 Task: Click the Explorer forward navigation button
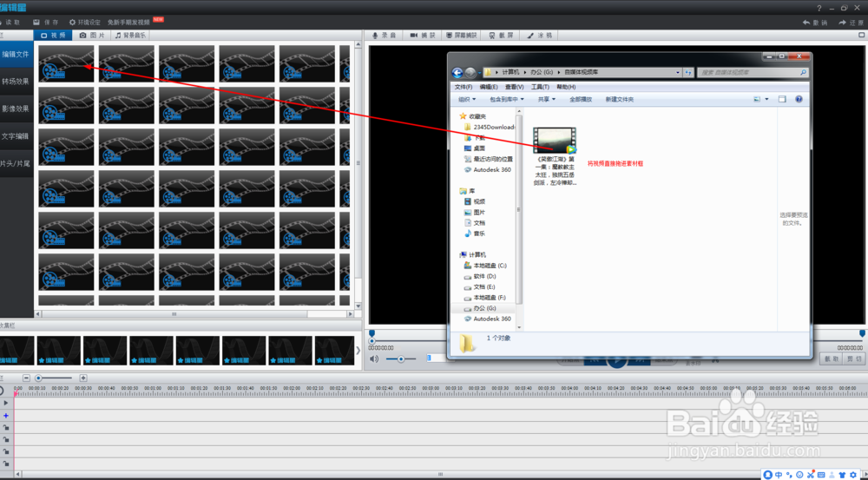pos(470,73)
